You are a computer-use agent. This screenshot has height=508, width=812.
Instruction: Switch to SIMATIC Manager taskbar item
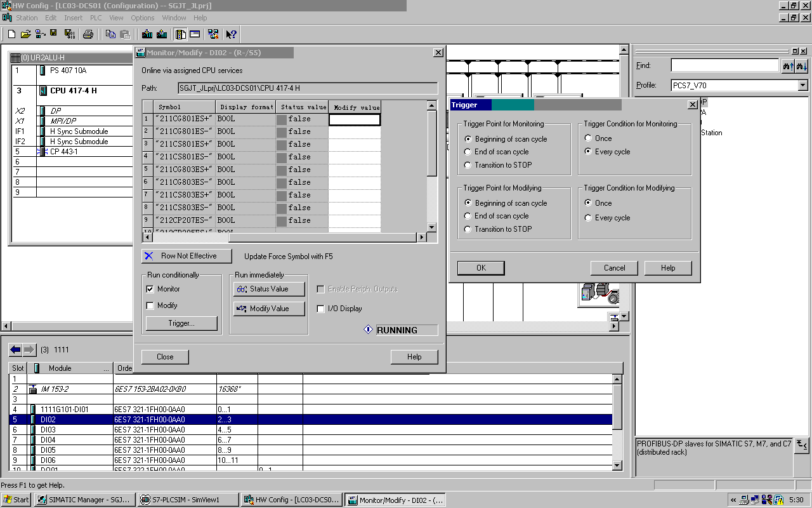(x=84, y=500)
